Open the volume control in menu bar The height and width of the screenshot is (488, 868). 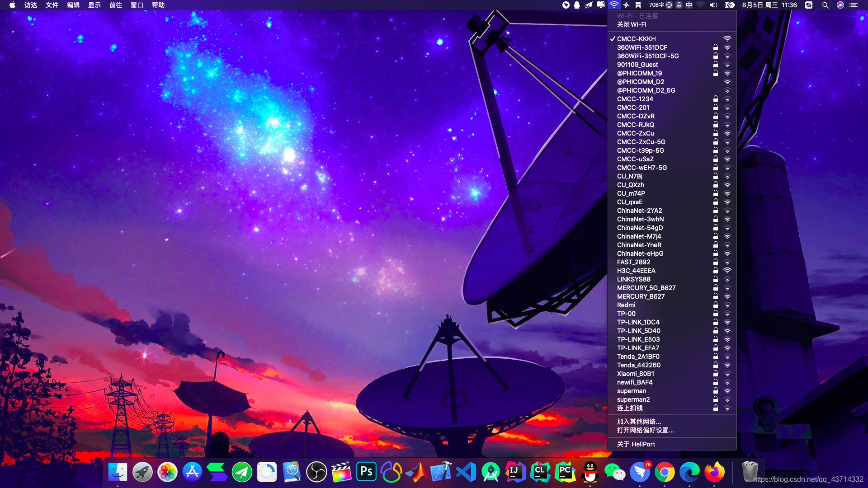[x=713, y=5]
